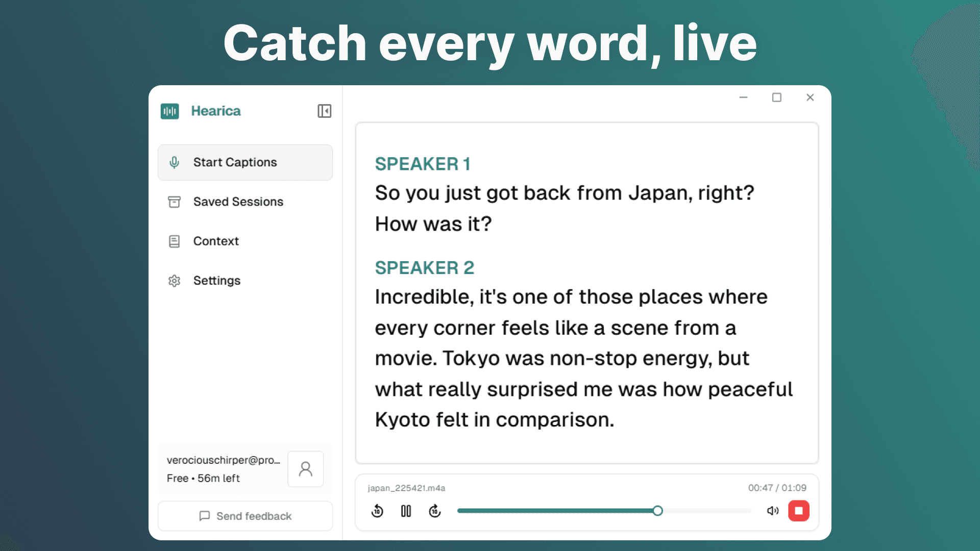The width and height of the screenshot is (980, 551).
Task: Open Saved Sessions via its archive icon
Action: tap(174, 202)
